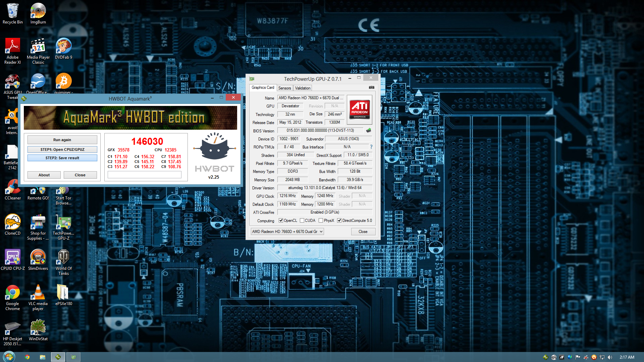The width and height of the screenshot is (644, 362).
Task: Click STEP1: Open CPUZ/GPUZ button
Action: [x=62, y=149]
